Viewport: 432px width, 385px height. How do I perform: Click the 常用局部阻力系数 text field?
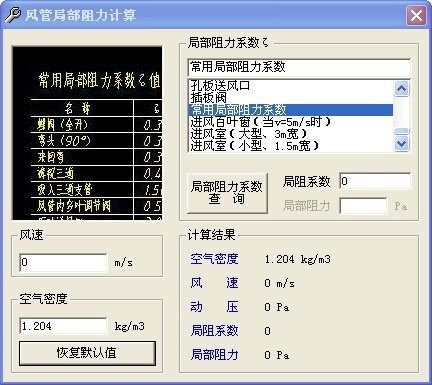click(299, 68)
